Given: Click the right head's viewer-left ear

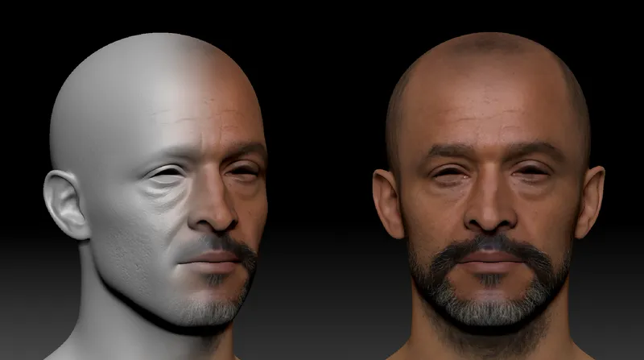Looking at the screenshot, I should 388,201.
